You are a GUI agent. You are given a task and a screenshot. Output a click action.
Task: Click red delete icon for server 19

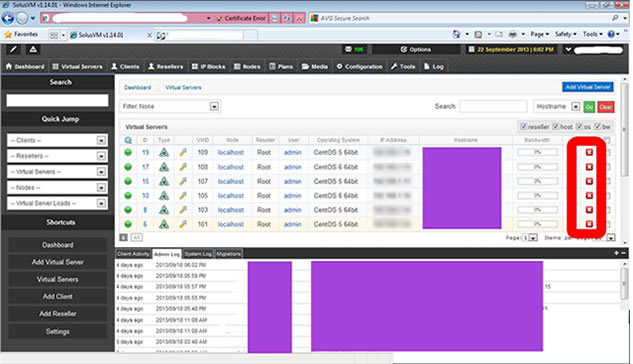pyautogui.click(x=589, y=152)
